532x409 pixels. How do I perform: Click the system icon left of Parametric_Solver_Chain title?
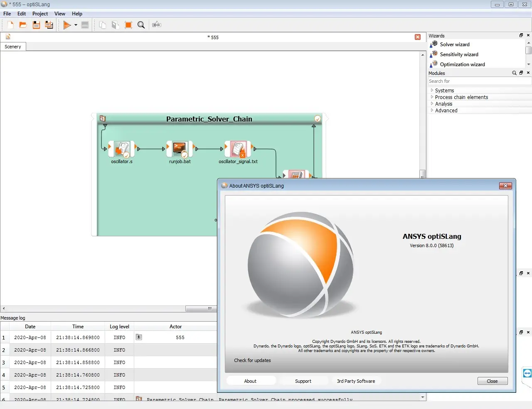tap(103, 119)
